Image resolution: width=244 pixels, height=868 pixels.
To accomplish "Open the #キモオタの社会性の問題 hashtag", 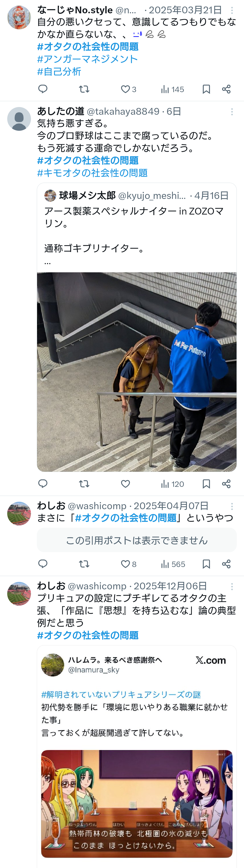I will (x=92, y=173).
